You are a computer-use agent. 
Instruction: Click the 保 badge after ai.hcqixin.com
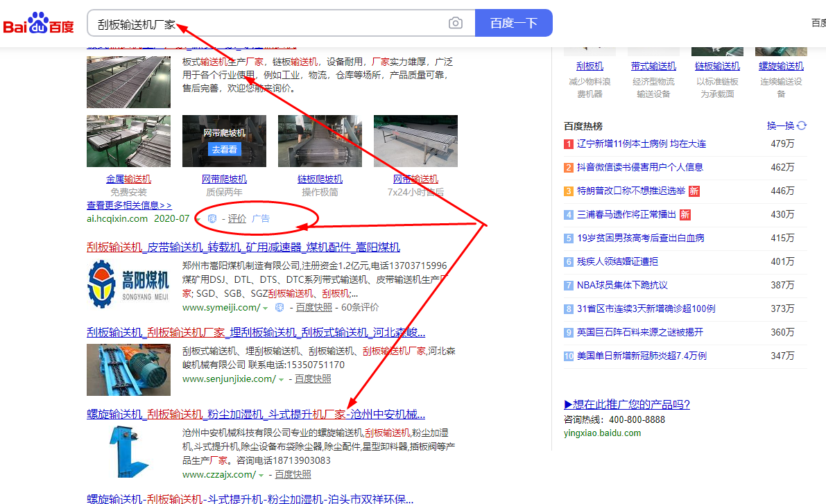point(213,219)
